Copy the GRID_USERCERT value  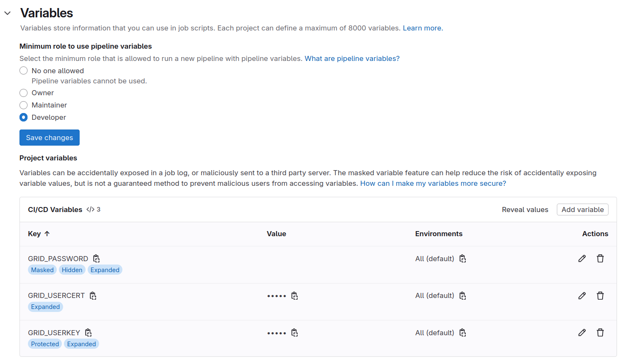click(x=294, y=295)
